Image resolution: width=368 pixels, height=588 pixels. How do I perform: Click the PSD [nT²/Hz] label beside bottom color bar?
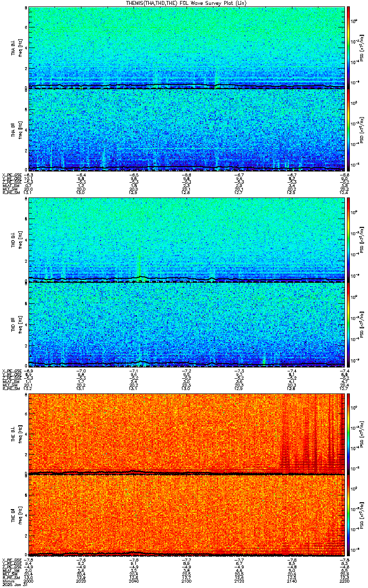pyautogui.click(x=362, y=515)
